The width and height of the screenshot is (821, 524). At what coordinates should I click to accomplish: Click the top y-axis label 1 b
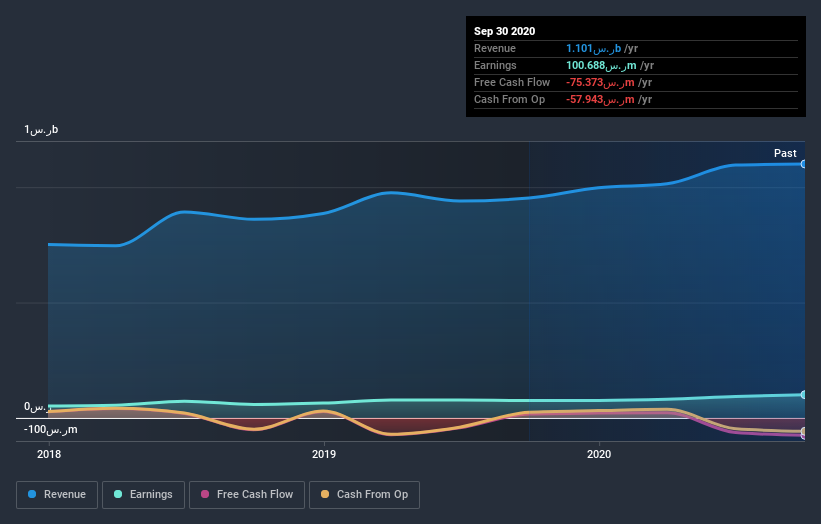tap(41, 130)
